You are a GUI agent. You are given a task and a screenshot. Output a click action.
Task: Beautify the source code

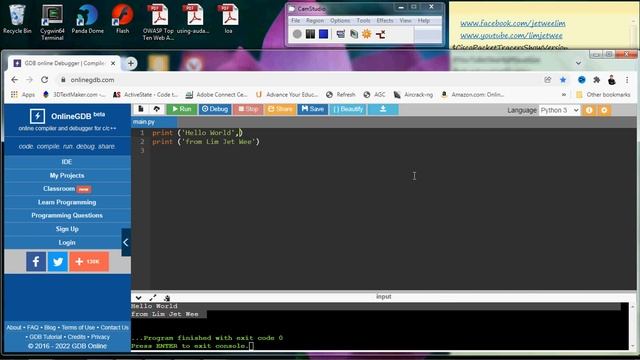[x=348, y=109]
